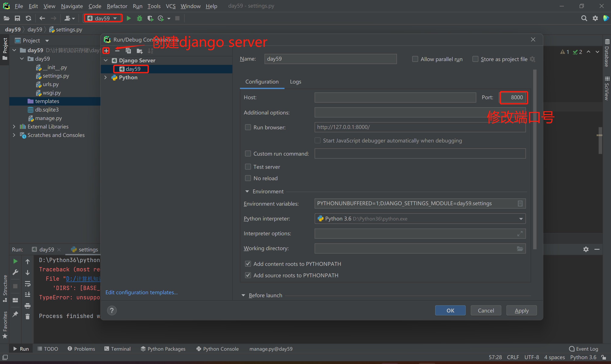Viewport: 611px width, 364px height.
Task: Click the Back navigation arrow
Action: (42, 18)
